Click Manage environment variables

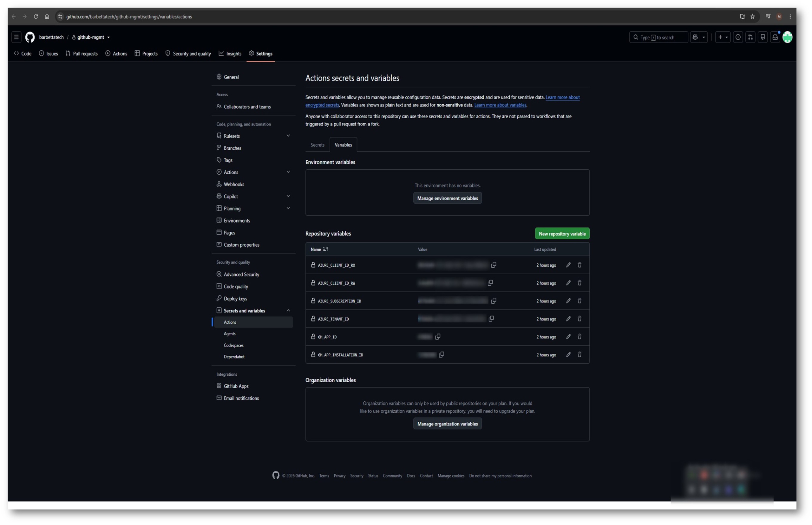[x=447, y=198]
